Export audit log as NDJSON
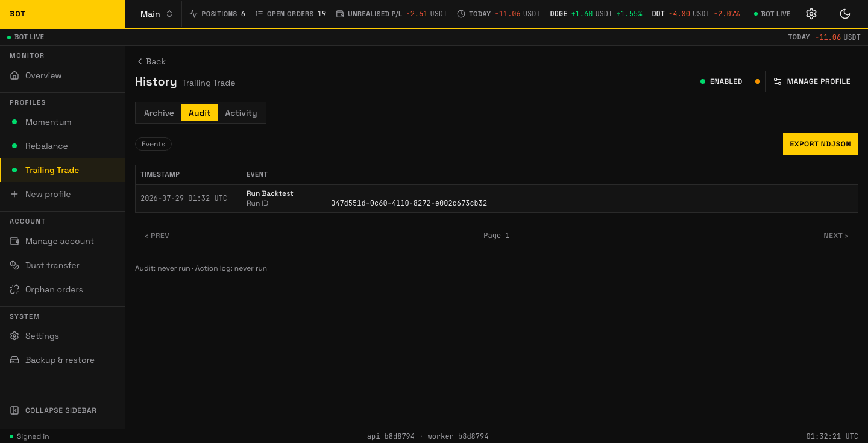Image resolution: width=868 pixels, height=443 pixels. click(x=820, y=144)
